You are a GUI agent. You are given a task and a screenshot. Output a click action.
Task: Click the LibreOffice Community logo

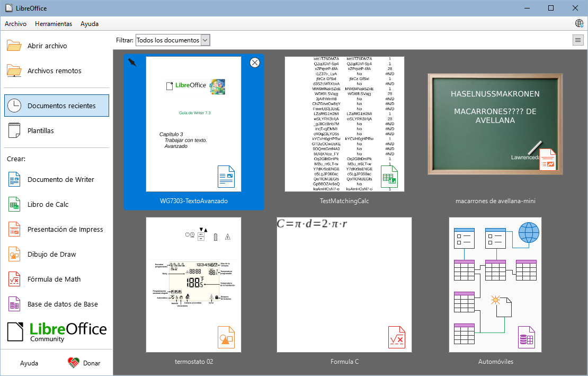[57, 332]
